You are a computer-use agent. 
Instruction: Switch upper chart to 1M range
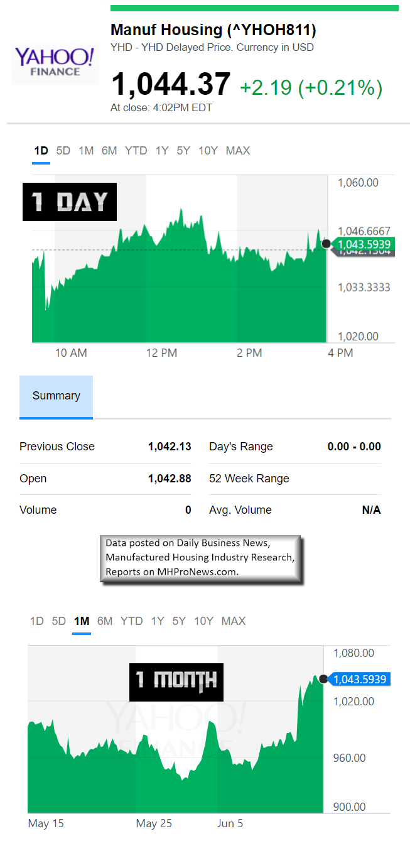[86, 151]
